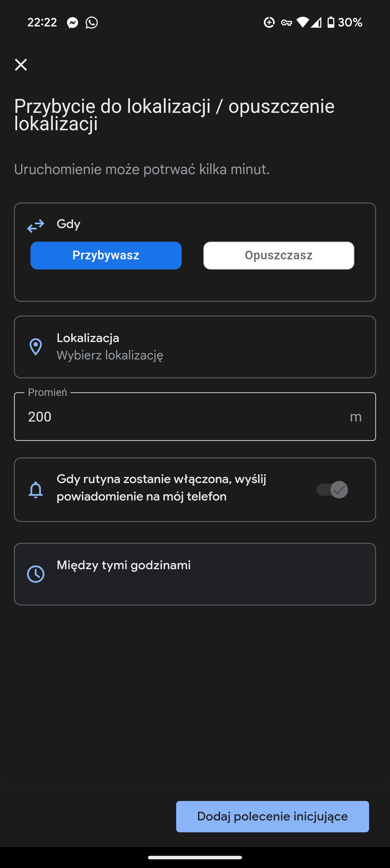Screen dimensions: 390x868
Task: Tap the battery icon showing 30%
Action: click(x=331, y=22)
